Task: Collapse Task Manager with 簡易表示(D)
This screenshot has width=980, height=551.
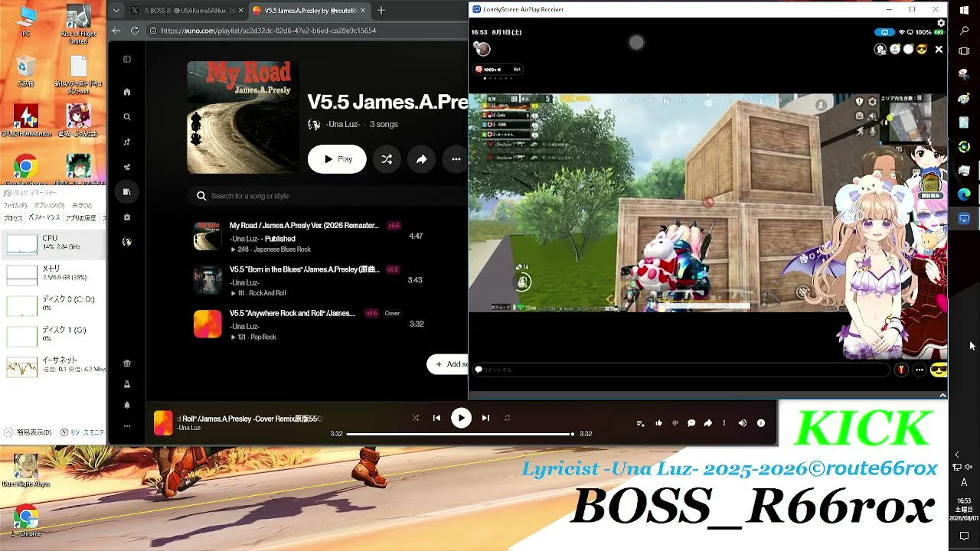Action: click(x=29, y=432)
